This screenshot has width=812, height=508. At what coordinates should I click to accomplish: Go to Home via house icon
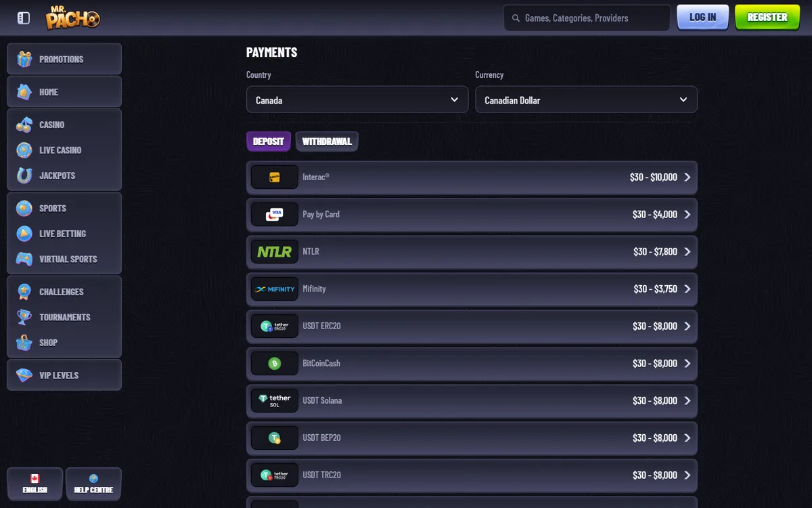tap(24, 91)
